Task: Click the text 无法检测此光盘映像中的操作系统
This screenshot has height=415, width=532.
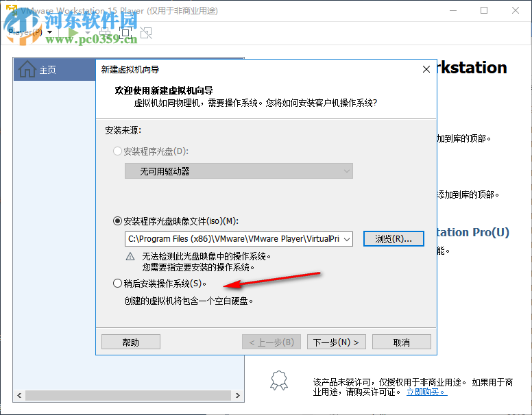Action: pos(206,256)
